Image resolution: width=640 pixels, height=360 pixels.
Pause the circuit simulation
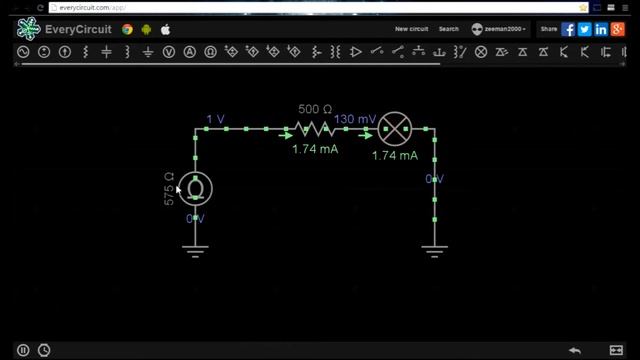(23, 350)
